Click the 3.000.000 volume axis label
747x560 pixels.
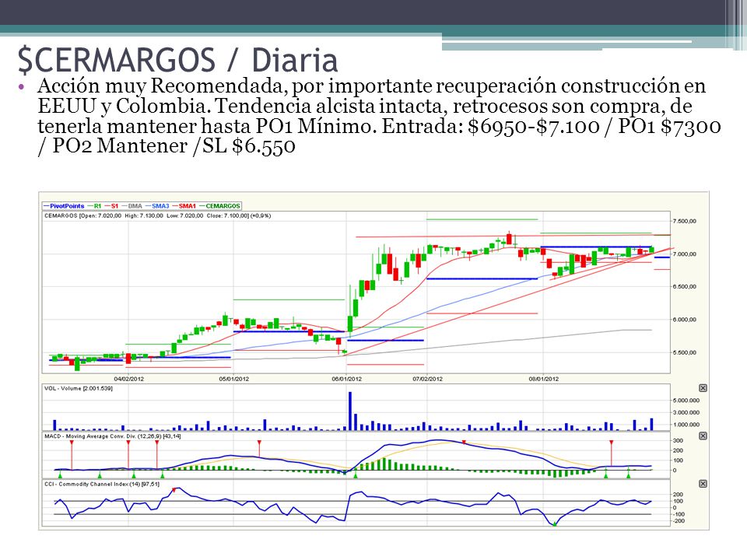coord(686,412)
